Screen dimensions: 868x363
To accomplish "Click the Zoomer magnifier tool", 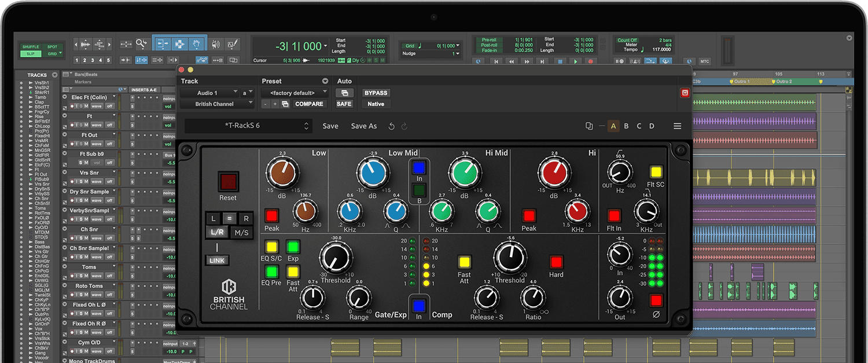I will pos(141,43).
